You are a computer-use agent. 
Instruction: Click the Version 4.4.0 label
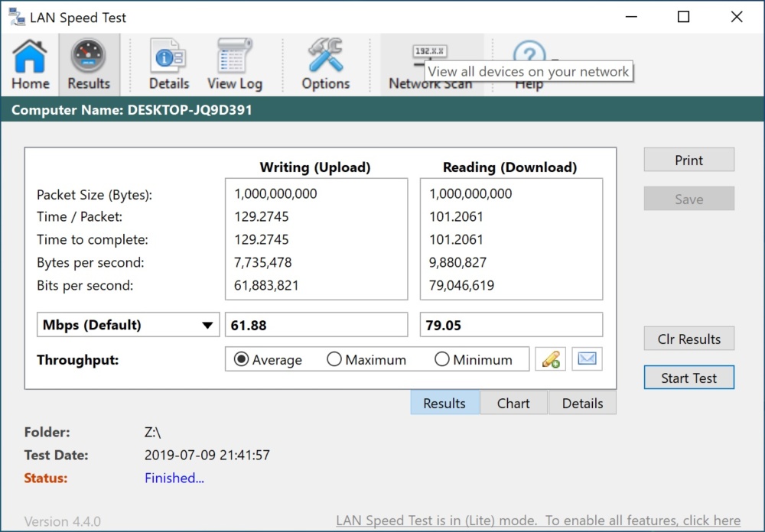pos(63,521)
